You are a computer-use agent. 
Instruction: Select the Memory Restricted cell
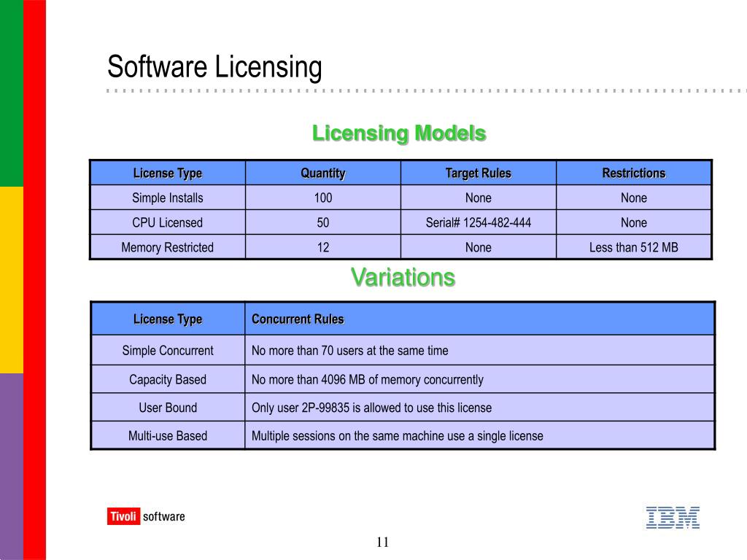(168, 247)
